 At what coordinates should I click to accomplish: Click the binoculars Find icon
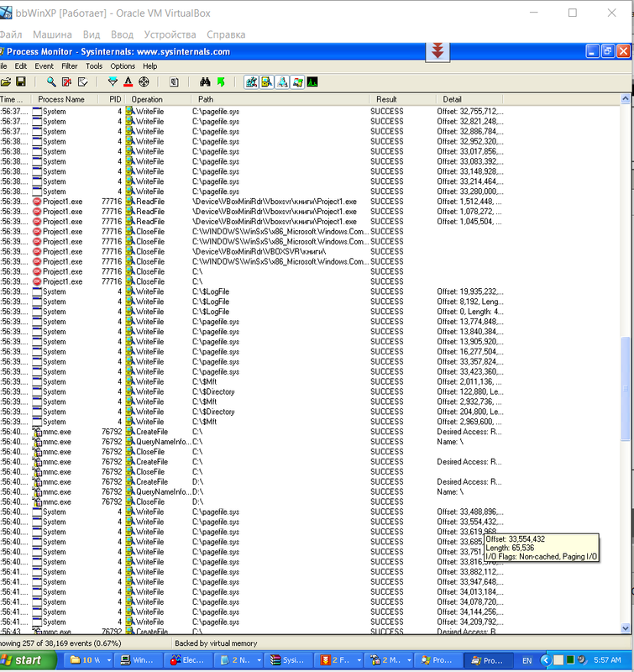[205, 81]
